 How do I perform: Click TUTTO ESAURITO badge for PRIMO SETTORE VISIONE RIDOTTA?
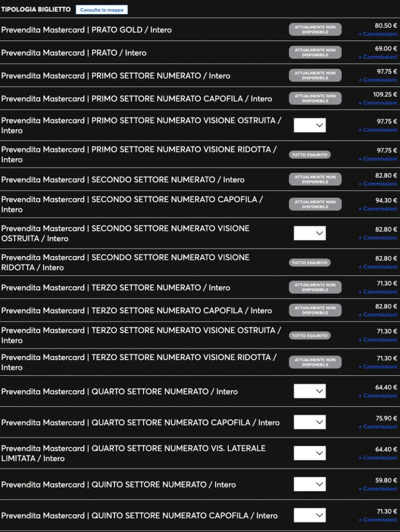tap(310, 155)
